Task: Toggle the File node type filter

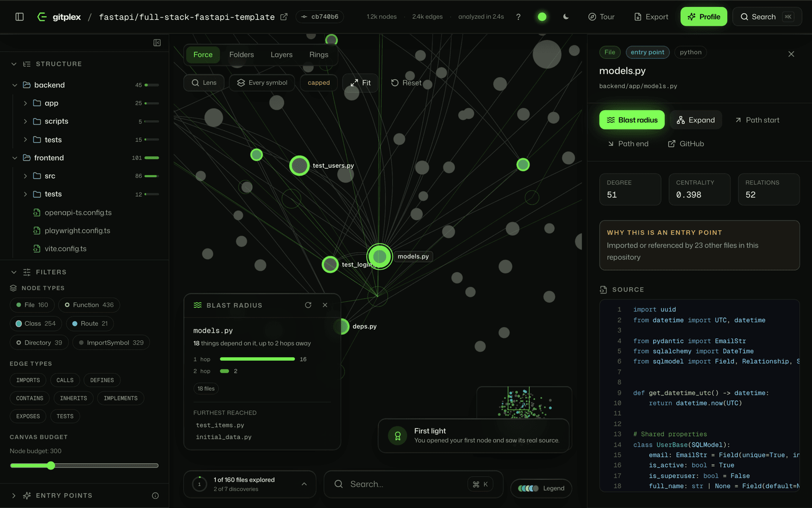Action: [31, 305]
